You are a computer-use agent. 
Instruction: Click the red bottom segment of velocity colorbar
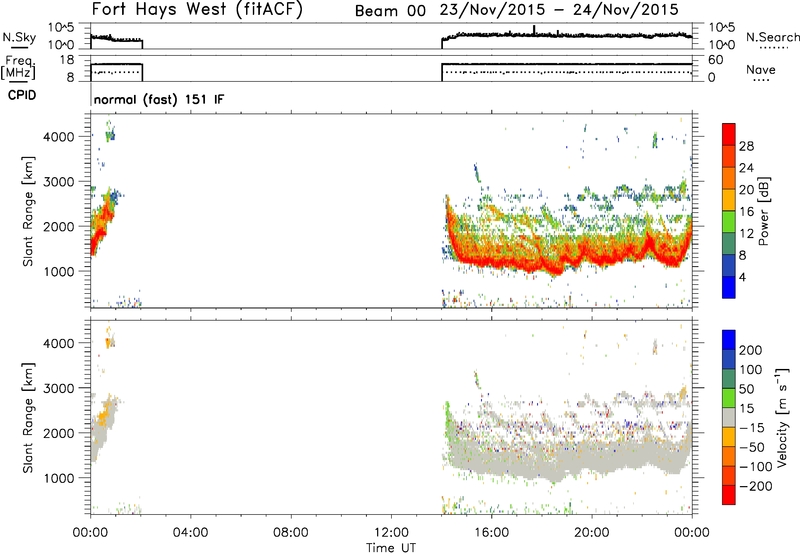729,495
